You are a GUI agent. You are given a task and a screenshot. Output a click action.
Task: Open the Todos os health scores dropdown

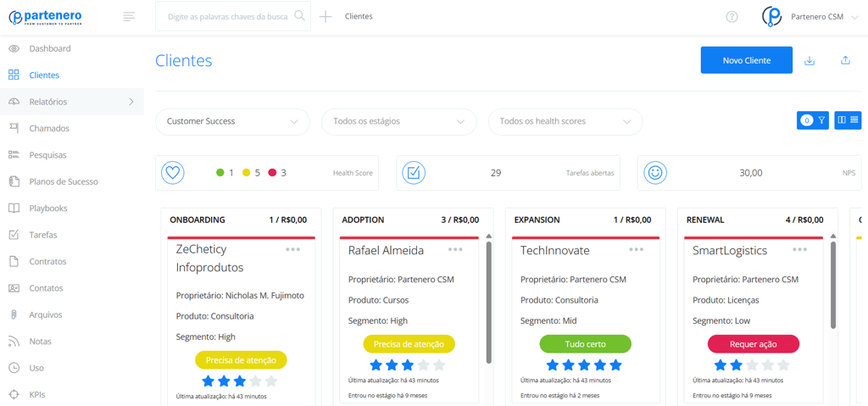click(x=565, y=121)
